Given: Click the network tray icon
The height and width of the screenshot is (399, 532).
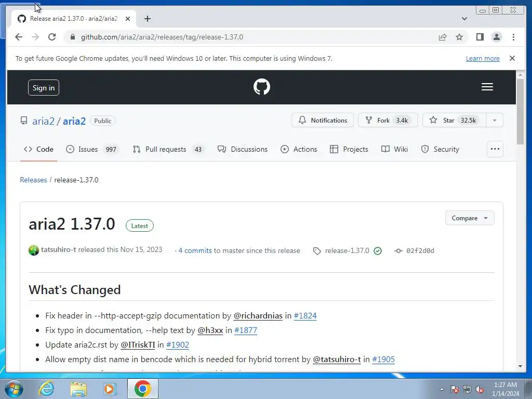Looking at the screenshot, I should tap(467, 390).
